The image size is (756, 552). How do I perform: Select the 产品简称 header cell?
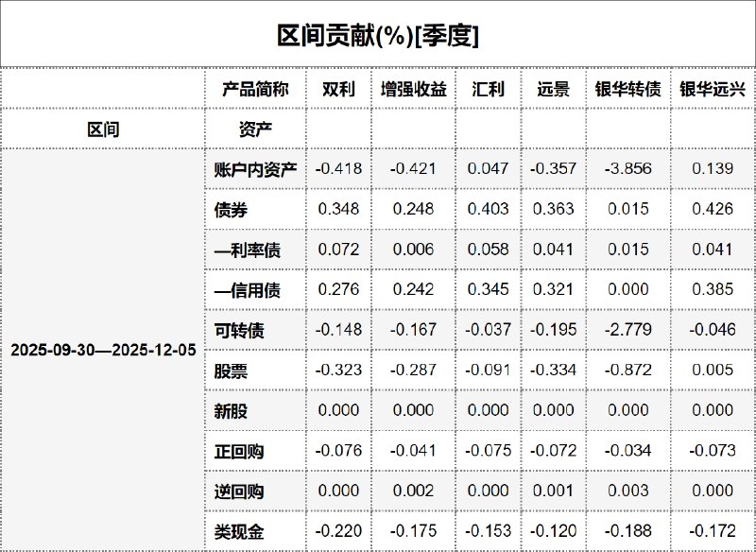click(255, 90)
